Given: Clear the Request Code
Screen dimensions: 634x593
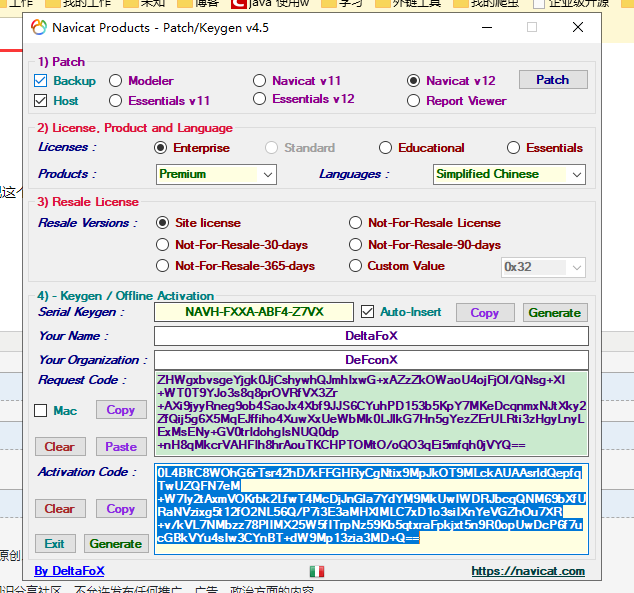Looking at the screenshot, I should [x=60, y=446].
